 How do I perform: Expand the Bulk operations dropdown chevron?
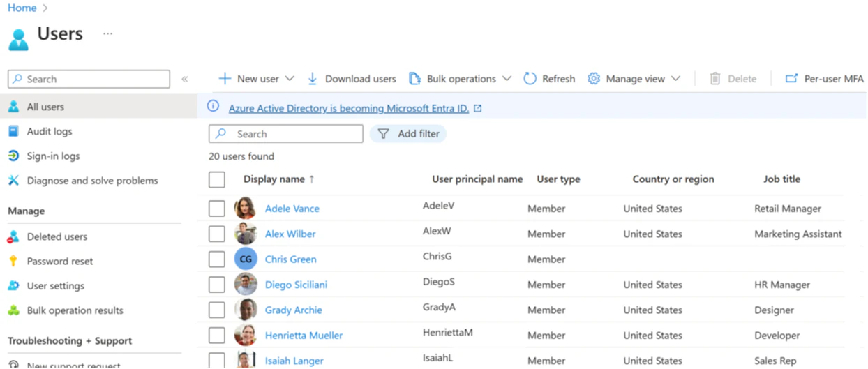(x=507, y=79)
